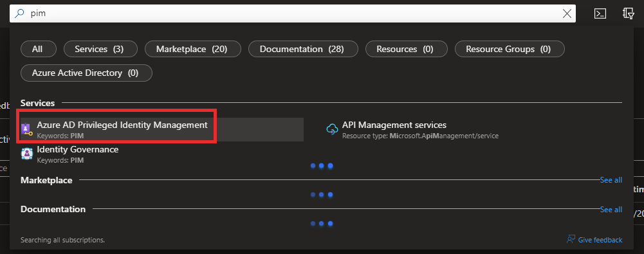Click the Privileged Identity Management service icon
Image resolution: width=644 pixels, height=254 pixels.
[x=26, y=129]
